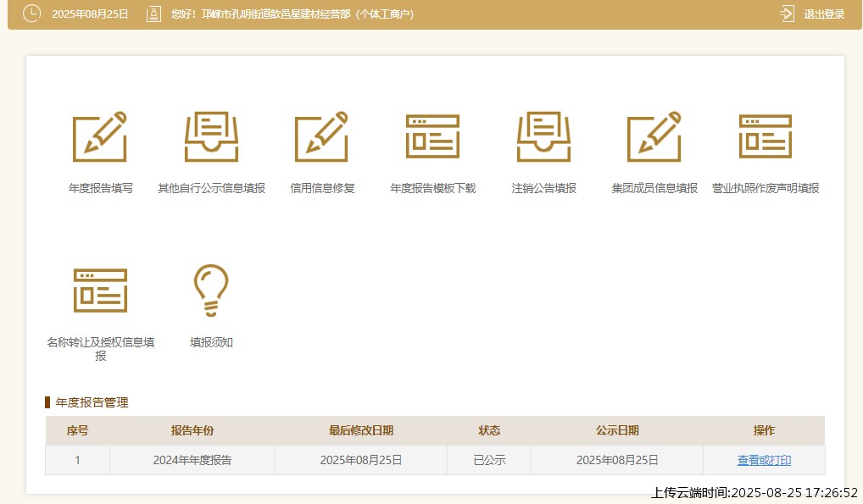Image resolution: width=863 pixels, height=504 pixels.
Task: Open the 年度报告填写 pencil icon
Action: click(100, 137)
